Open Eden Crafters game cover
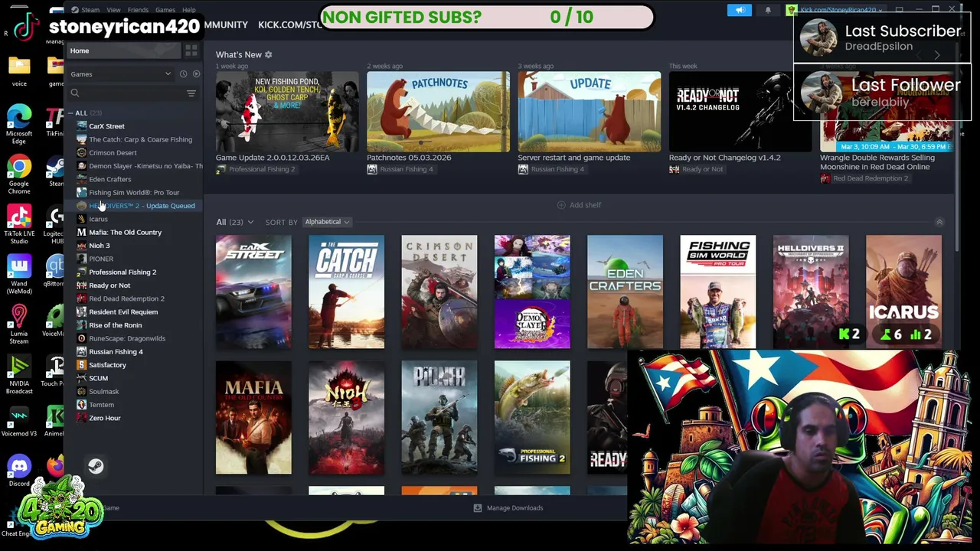The image size is (980, 551). point(625,292)
